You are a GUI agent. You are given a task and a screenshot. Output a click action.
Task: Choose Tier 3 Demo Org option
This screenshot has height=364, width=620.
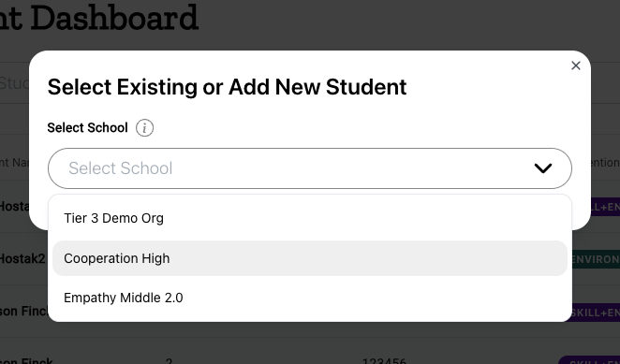pos(310,218)
